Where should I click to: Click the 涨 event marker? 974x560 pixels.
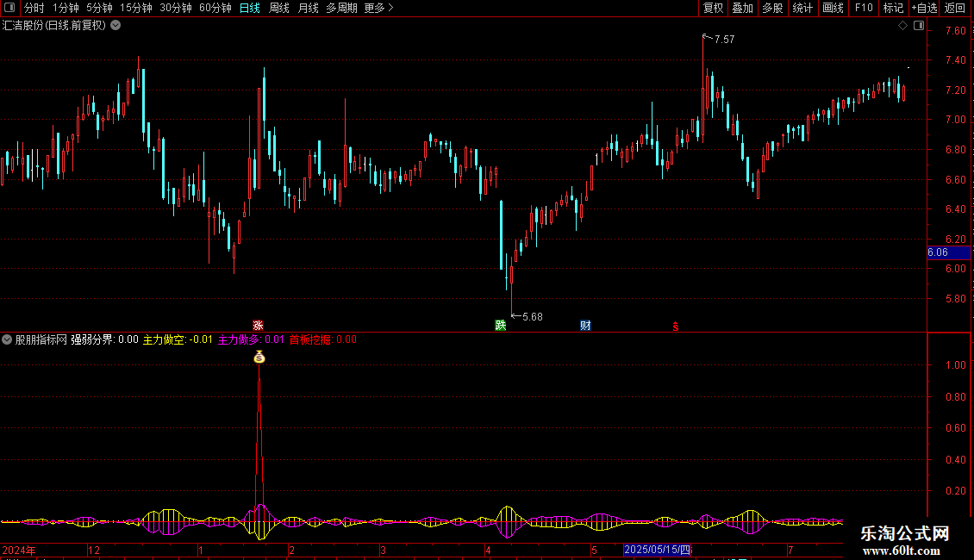click(258, 326)
